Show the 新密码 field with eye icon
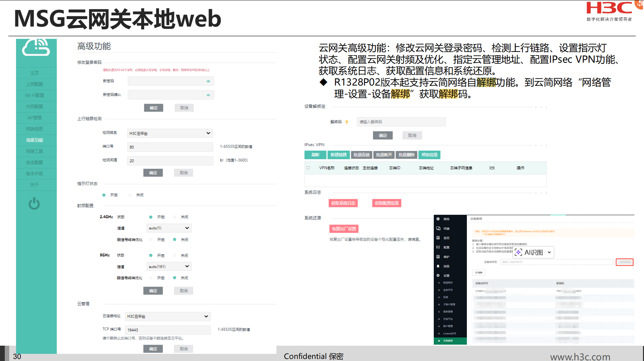Screen dimensions: 644x361 click(208, 81)
